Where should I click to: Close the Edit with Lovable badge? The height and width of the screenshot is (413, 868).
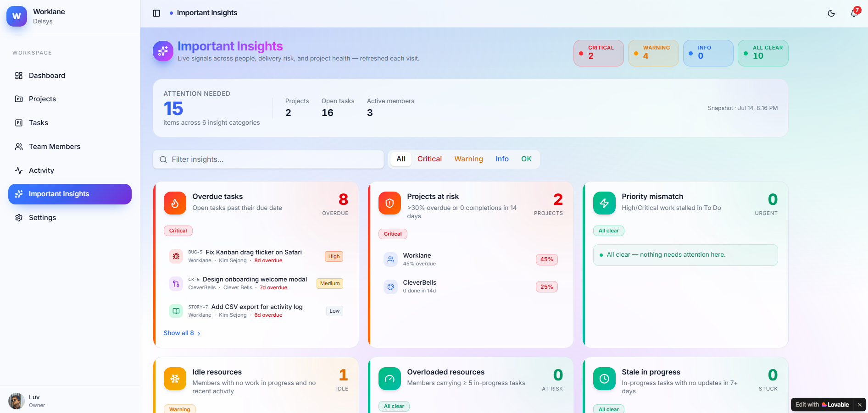859,405
